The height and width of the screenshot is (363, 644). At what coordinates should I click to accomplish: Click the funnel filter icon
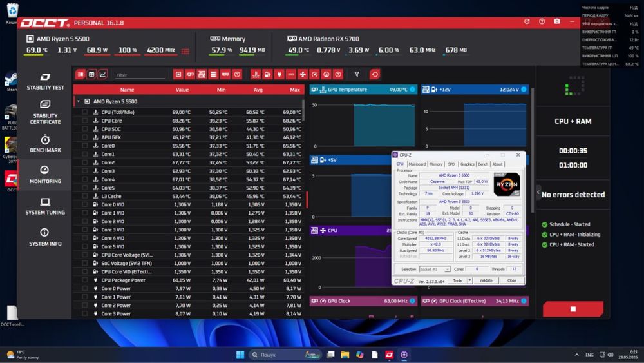coord(357,74)
